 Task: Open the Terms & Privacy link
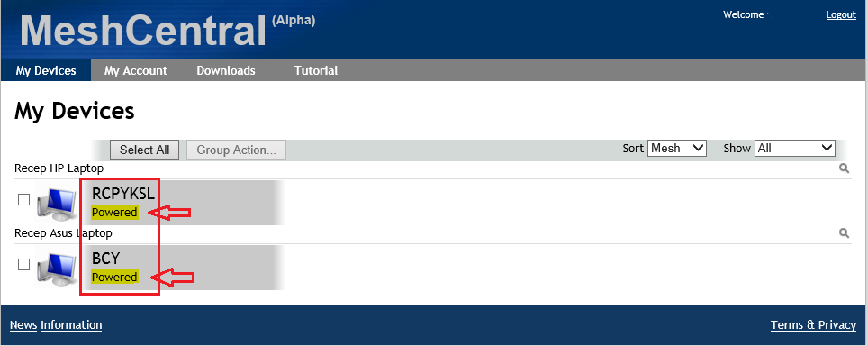pos(813,325)
